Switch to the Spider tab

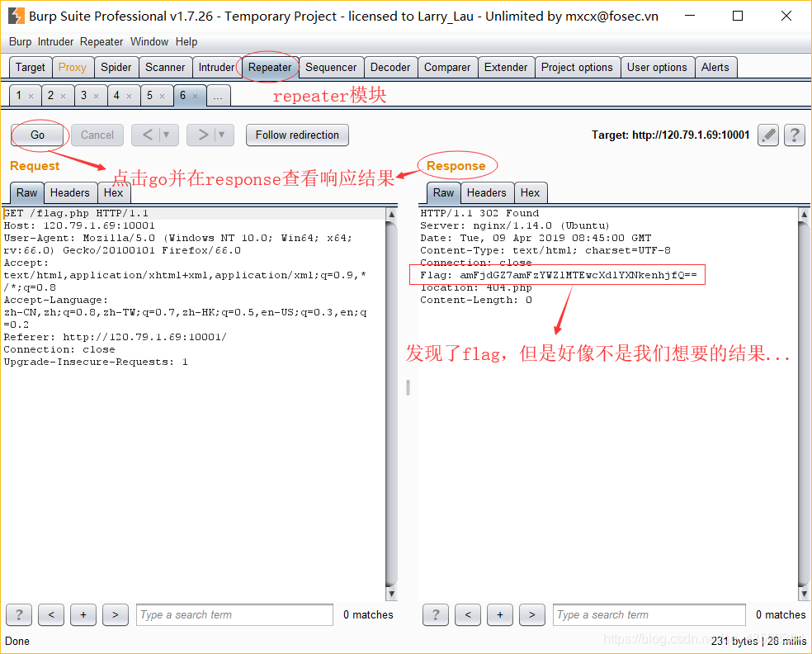coord(116,68)
